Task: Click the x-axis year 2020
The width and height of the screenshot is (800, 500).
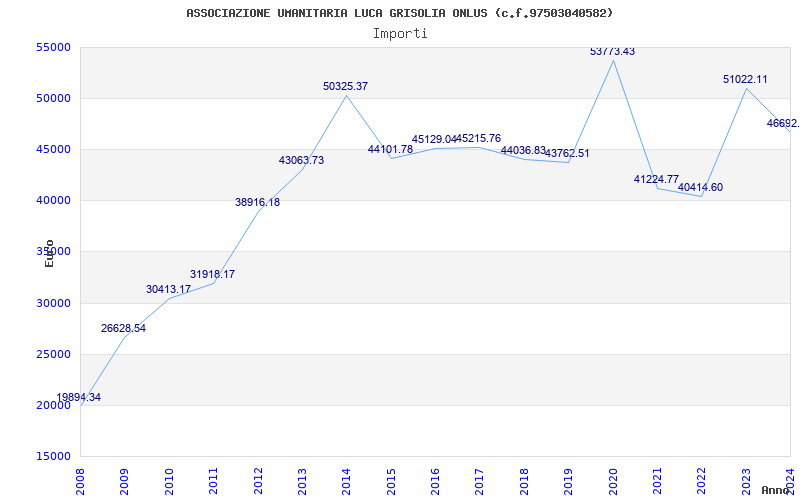Action: 613,481
